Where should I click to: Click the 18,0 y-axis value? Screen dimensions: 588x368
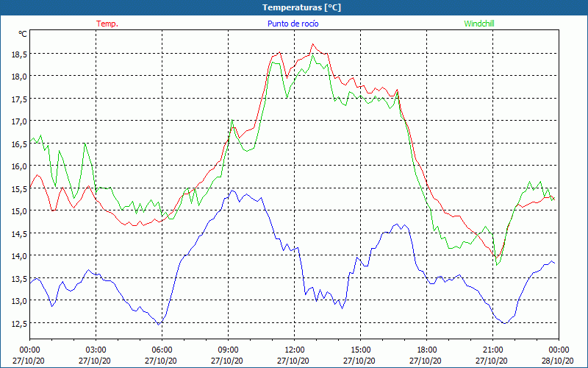pyautogui.click(x=20, y=77)
